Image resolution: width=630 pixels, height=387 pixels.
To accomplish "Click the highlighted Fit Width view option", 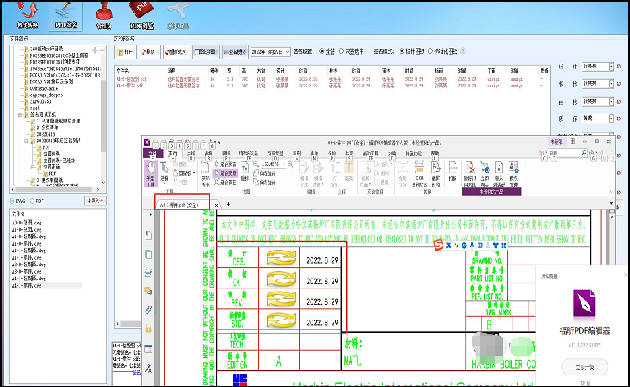I will [225, 173].
